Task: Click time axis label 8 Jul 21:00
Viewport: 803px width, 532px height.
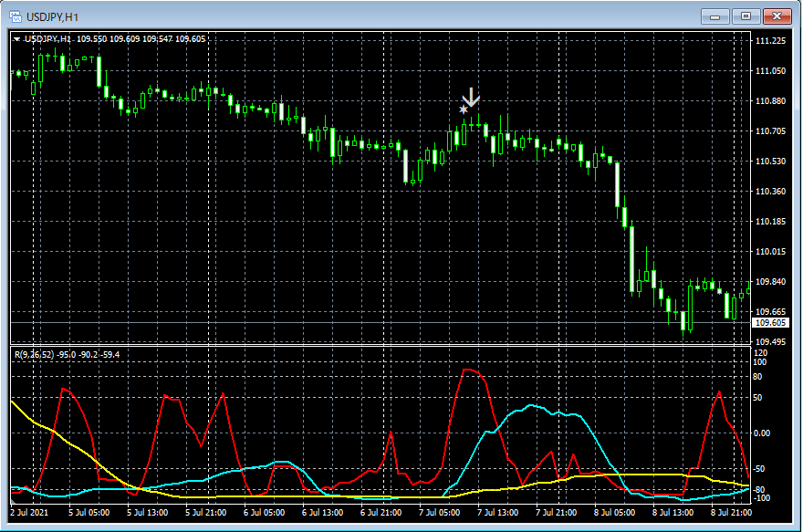Action: point(731,513)
